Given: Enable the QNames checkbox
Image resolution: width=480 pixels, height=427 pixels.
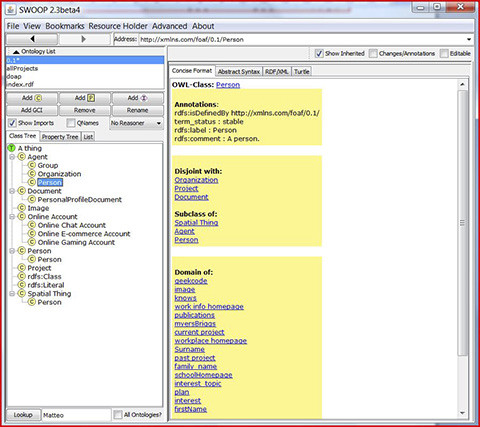Looking at the screenshot, I should tap(71, 123).
